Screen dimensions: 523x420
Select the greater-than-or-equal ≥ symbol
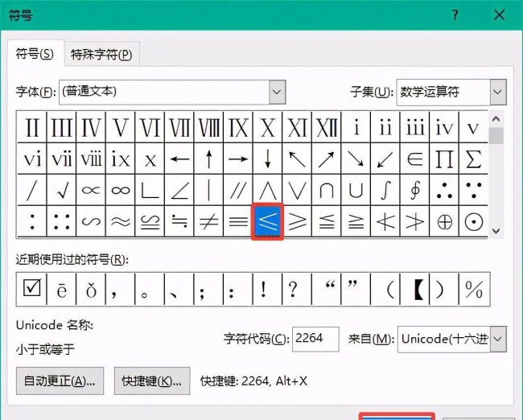pyautogui.click(x=297, y=221)
